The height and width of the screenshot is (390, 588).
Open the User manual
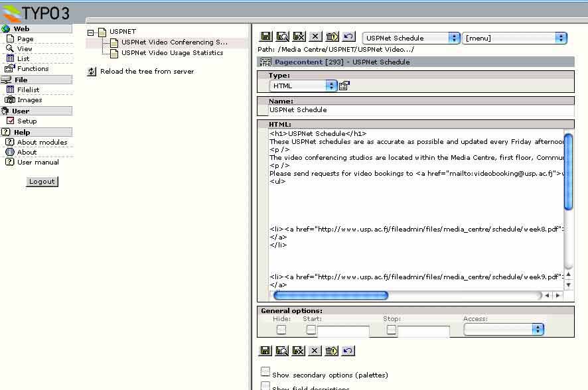pyautogui.click(x=38, y=162)
